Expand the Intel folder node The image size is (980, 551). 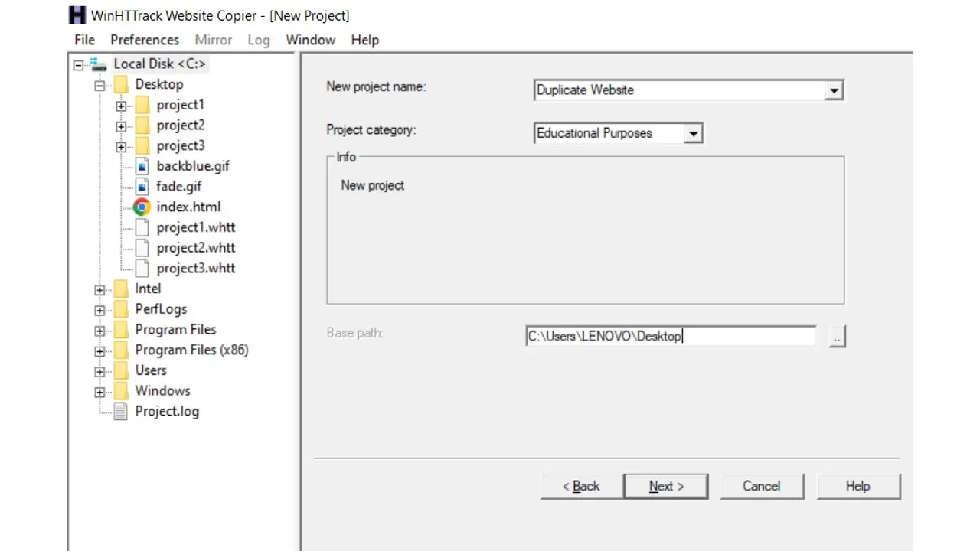[x=100, y=290]
